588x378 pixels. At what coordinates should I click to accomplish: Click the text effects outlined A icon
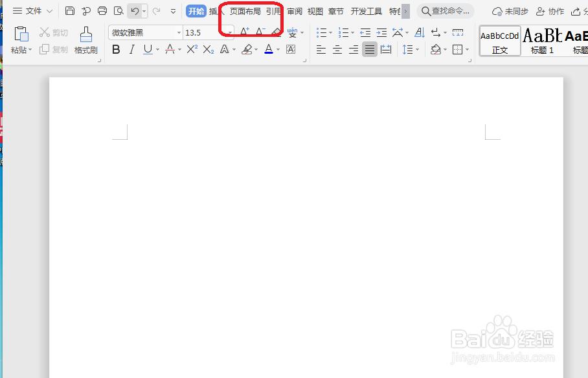pyautogui.click(x=224, y=49)
